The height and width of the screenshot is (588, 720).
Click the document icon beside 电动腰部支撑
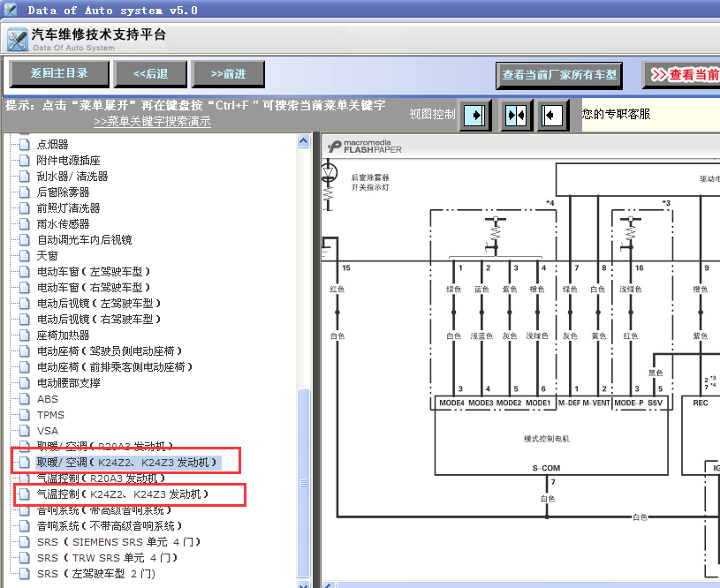[x=25, y=383]
